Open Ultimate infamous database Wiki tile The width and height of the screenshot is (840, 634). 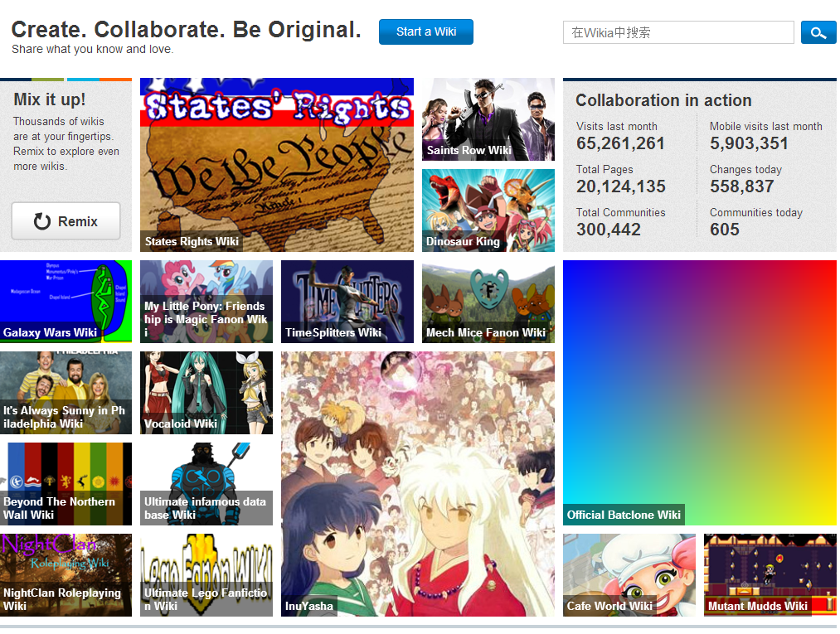(206, 483)
